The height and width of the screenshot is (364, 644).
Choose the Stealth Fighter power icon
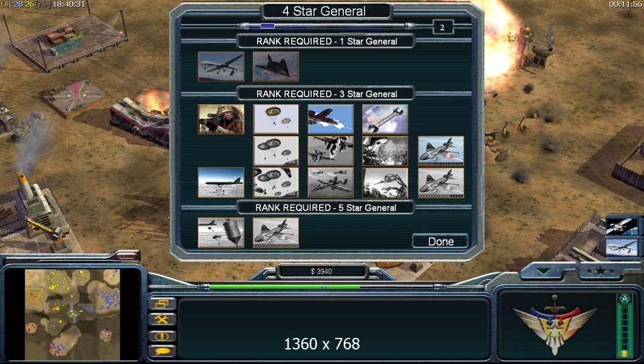coord(275,66)
